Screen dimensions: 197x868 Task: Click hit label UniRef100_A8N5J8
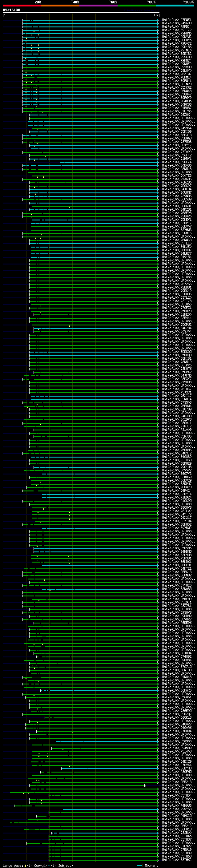176,169
